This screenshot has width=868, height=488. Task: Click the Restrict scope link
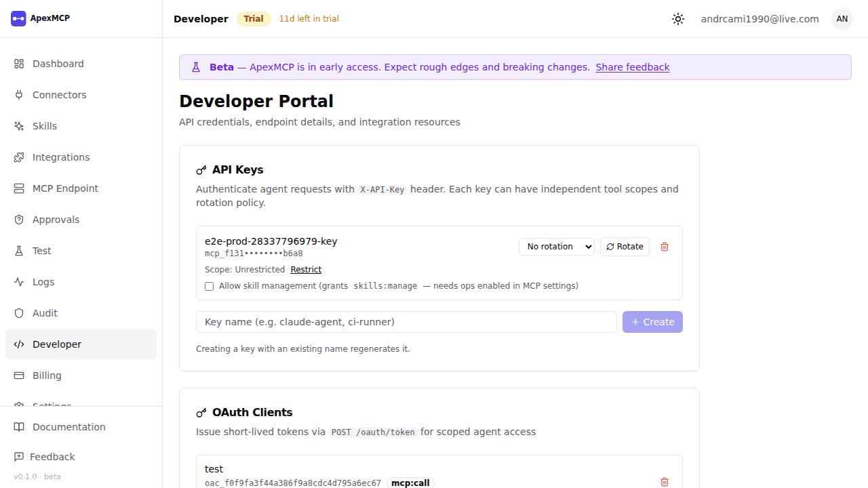[306, 270]
